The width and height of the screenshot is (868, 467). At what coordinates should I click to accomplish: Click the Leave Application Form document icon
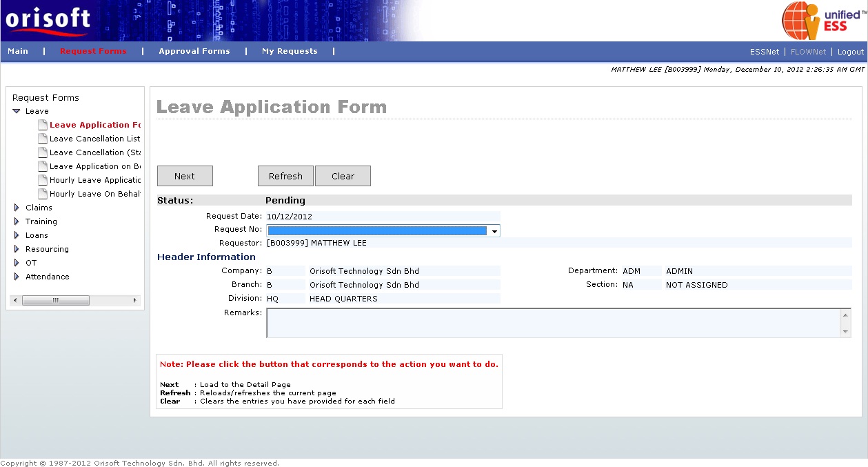tap(43, 125)
